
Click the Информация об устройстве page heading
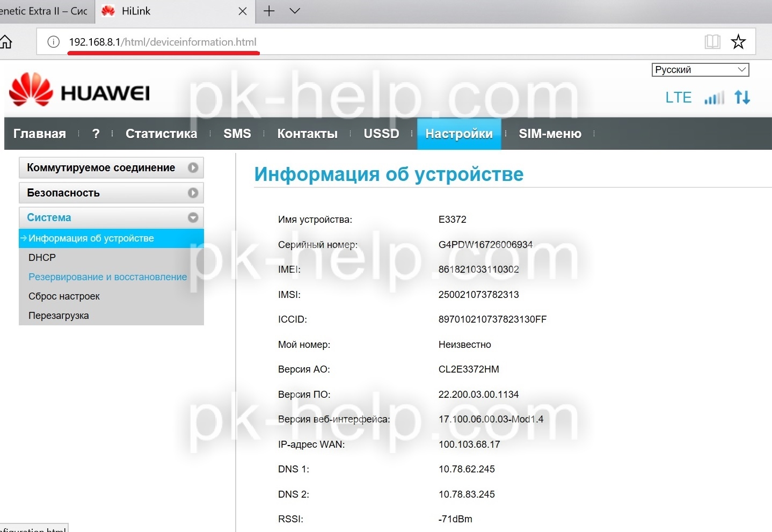click(x=389, y=174)
